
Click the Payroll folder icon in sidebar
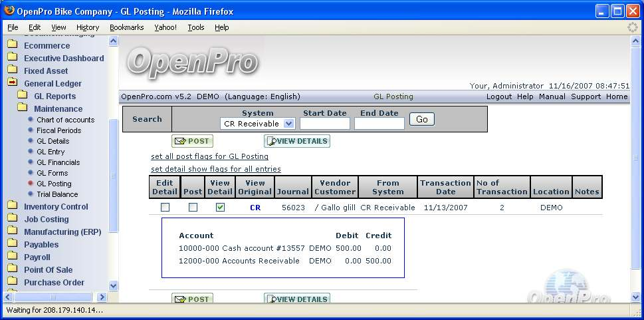pos(12,257)
